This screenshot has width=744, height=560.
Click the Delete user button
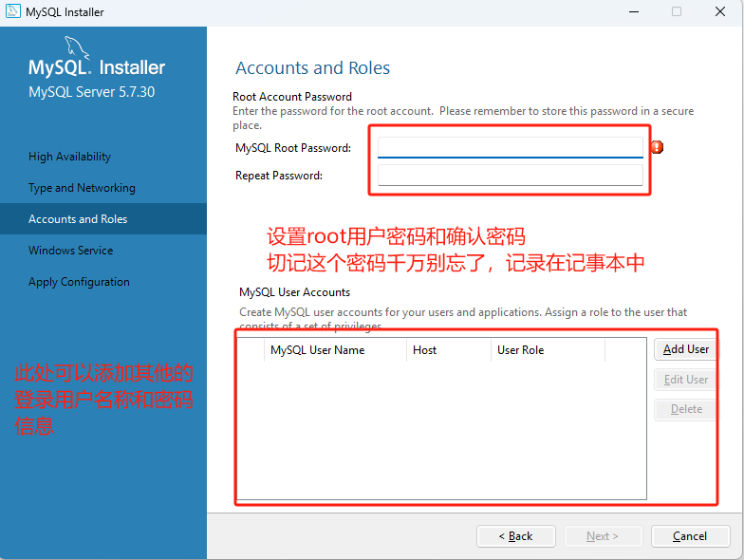pyautogui.click(x=685, y=409)
